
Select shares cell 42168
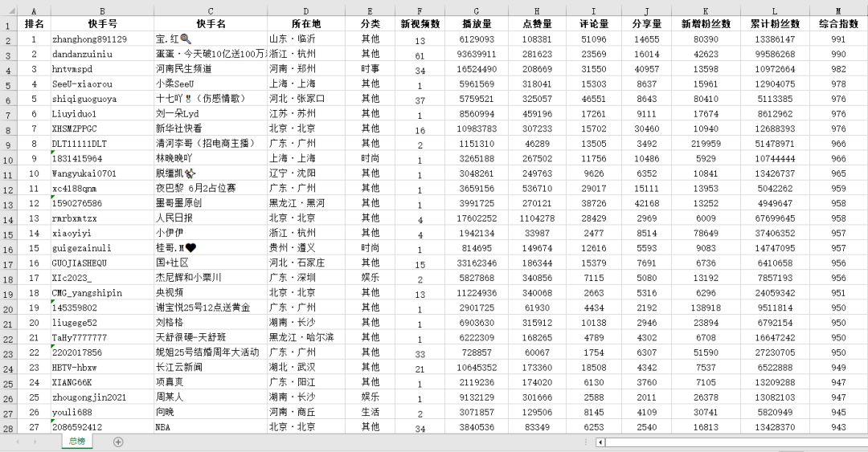click(x=646, y=204)
